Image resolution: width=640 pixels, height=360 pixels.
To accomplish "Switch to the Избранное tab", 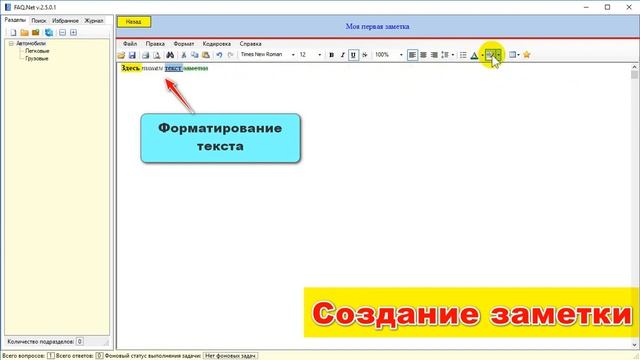I will click(65, 21).
